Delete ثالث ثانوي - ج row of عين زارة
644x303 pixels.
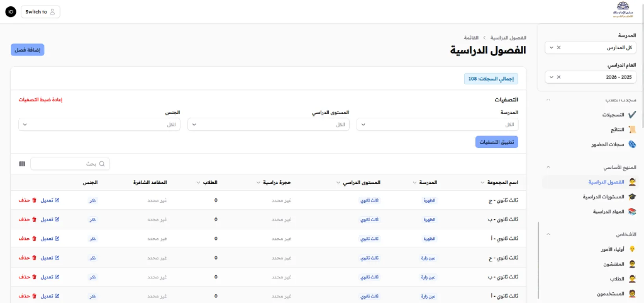pos(28,258)
